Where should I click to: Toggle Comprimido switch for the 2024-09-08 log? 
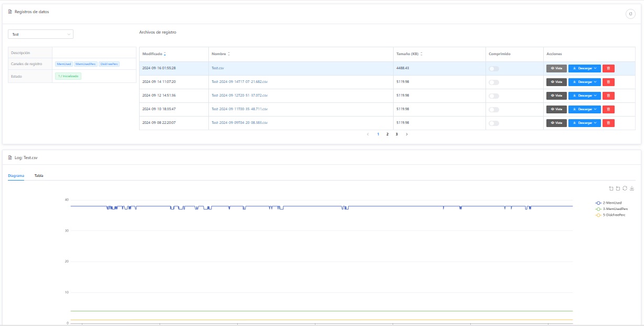[493, 123]
